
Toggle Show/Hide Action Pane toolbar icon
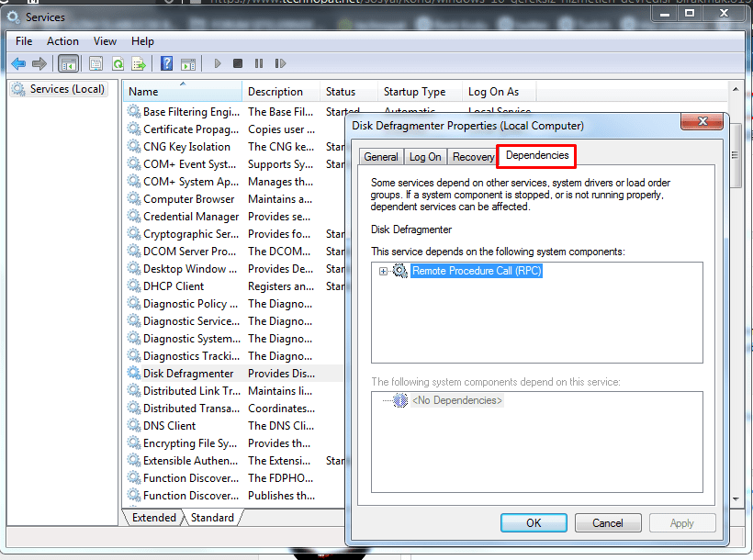(188, 63)
